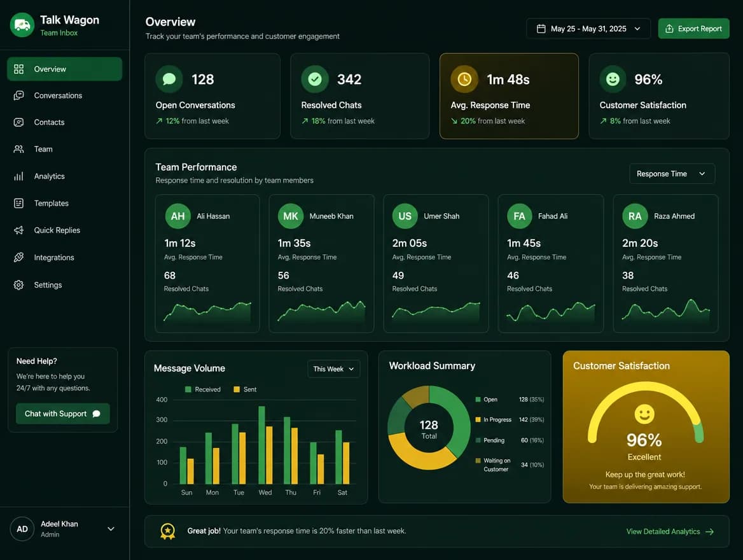The height and width of the screenshot is (560, 743).
Task: Open the May 25 - May 31 date dropdown
Action: pos(588,29)
